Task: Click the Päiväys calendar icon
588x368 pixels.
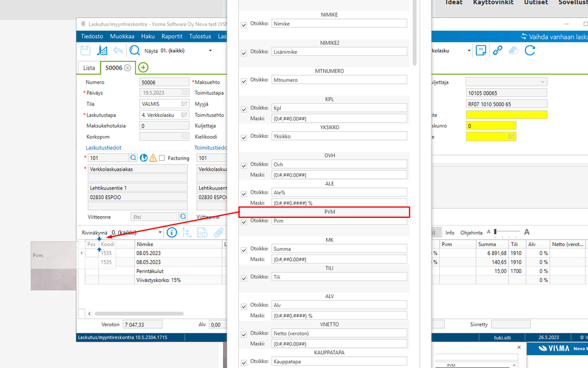Action: coord(184,92)
